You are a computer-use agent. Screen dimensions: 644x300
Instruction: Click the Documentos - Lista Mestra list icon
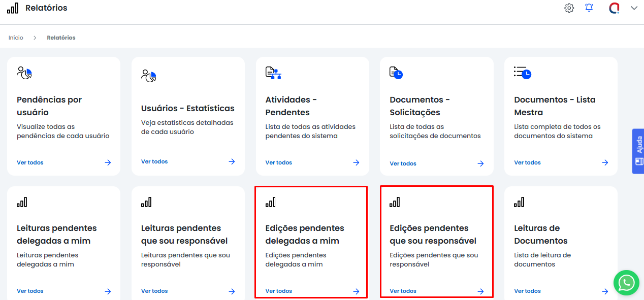pyautogui.click(x=522, y=73)
